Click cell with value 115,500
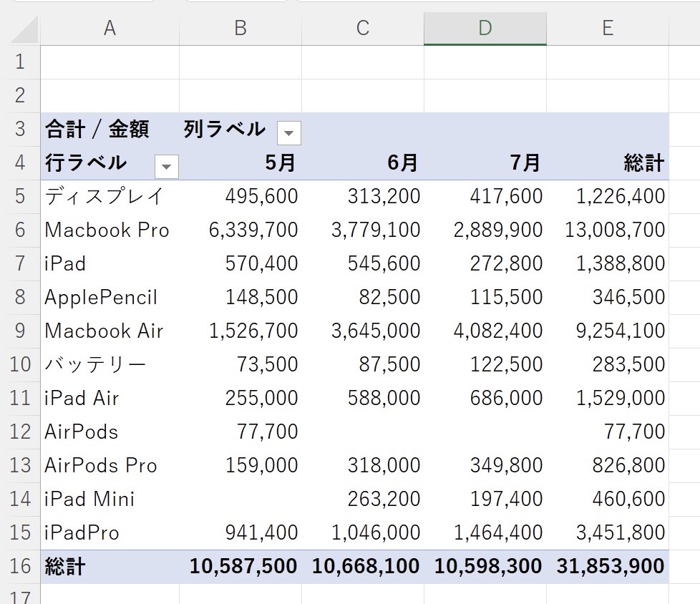The image size is (700, 604). (x=485, y=297)
